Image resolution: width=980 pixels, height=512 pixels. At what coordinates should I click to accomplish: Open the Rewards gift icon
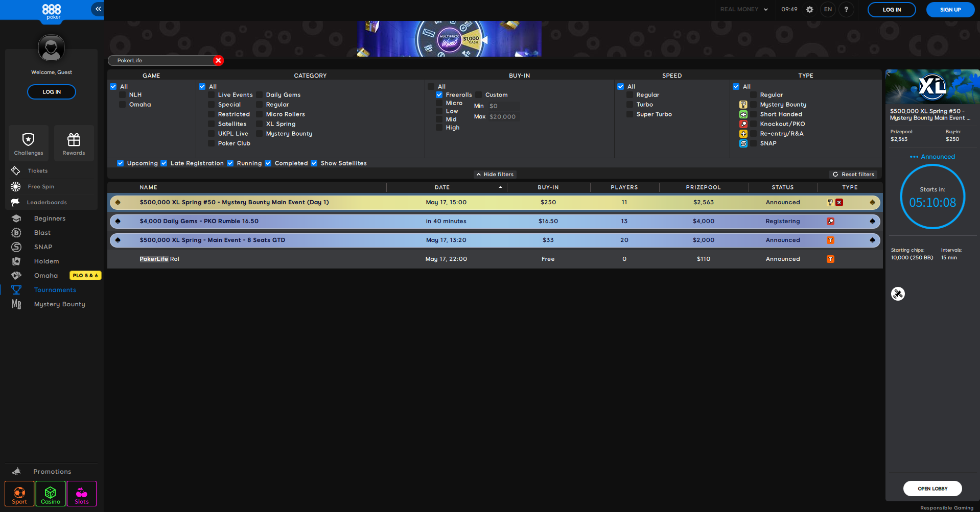click(74, 139)
